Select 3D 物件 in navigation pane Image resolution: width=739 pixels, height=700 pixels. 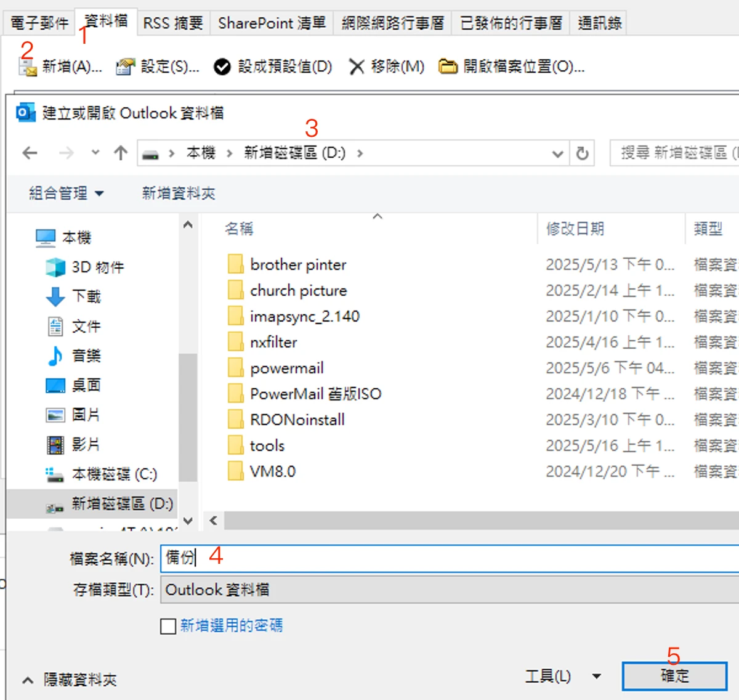point(86,267)
